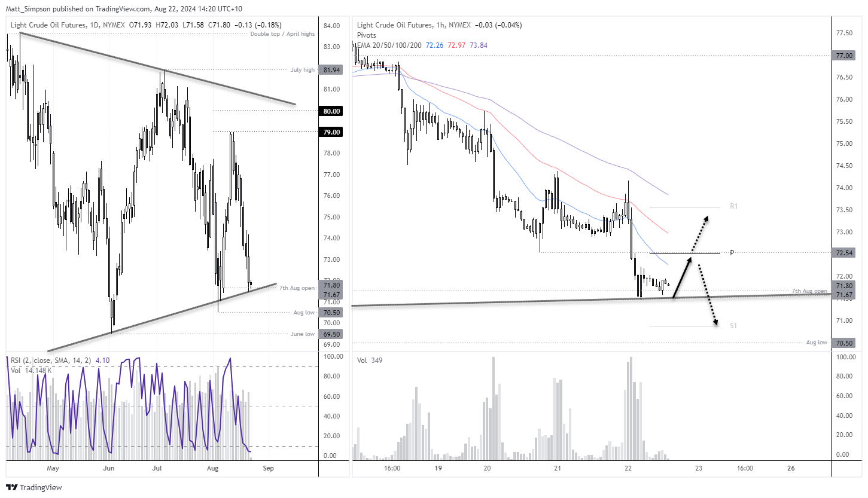The image size is (868, 498).
Task: Click the P pivot level label
Action: pyautogui.click(x=731, y=253)
